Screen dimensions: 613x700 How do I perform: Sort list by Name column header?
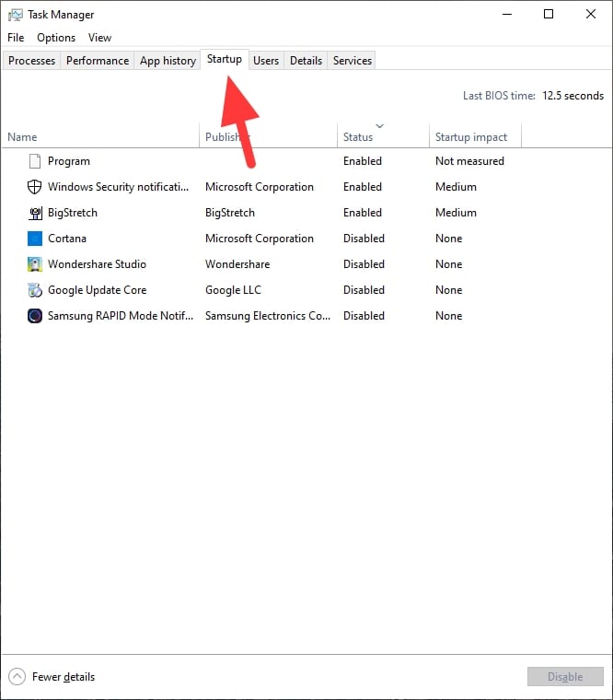(x=101, y=136)
